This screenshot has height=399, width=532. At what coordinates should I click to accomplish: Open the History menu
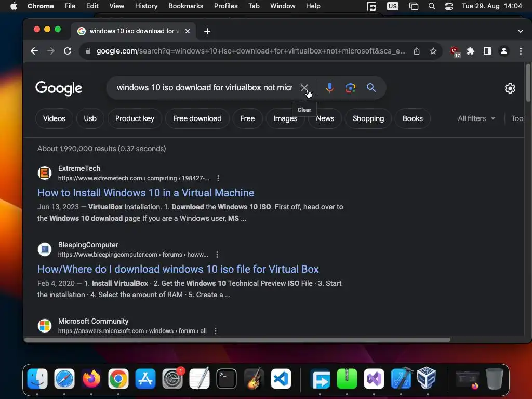(146, 6)
